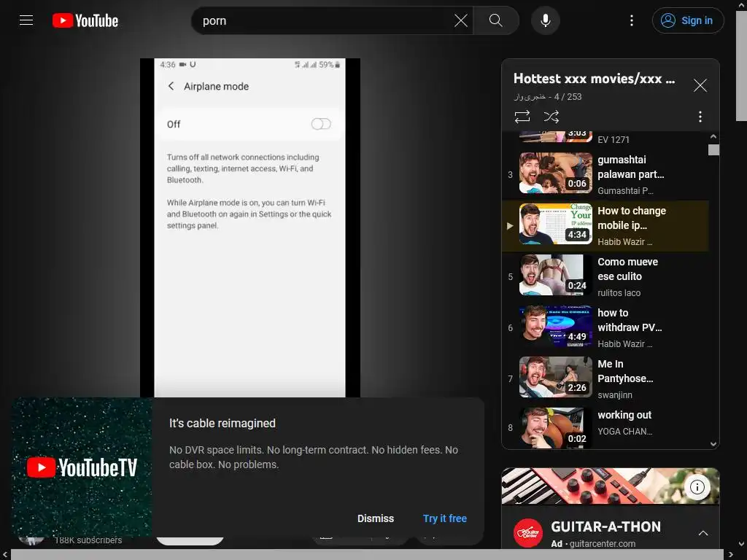This screenshot has width=747, height=560.
Task: Click the 'Habib Wazir' channel under item 6
Action: pyautogui.click(x=624, y=344)
